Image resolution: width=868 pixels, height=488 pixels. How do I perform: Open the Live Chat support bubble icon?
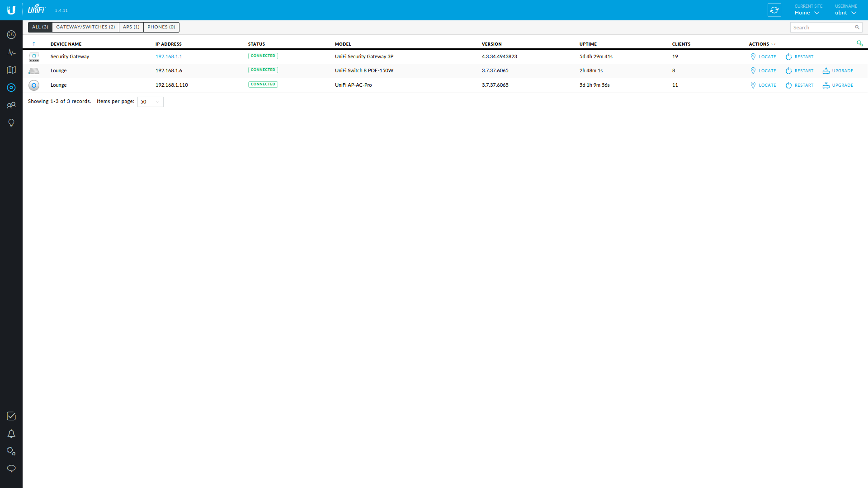(x=11, y=469)
